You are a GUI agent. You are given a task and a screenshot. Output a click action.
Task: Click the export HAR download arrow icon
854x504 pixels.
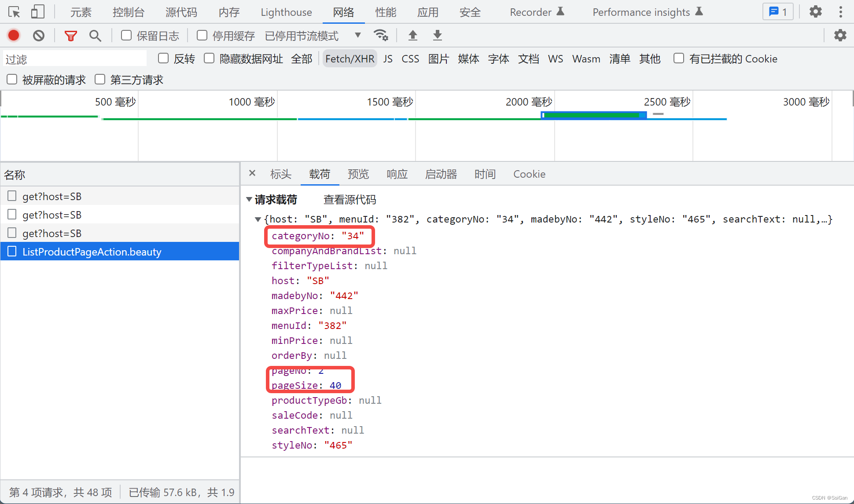click(x=437, y=35)
